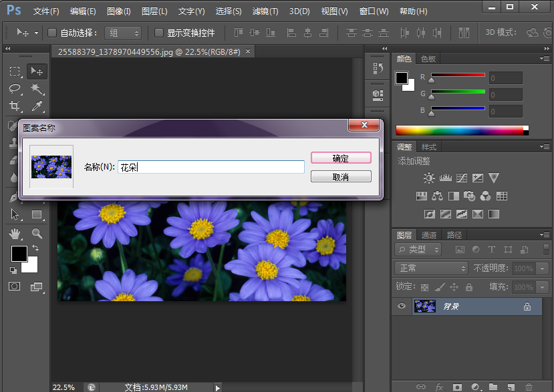
Task: Toggle lock all padlock
Action: point(469,287)
